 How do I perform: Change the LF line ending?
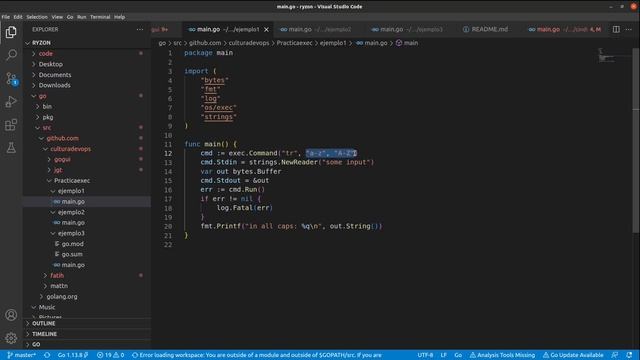[x=444, y=355]
